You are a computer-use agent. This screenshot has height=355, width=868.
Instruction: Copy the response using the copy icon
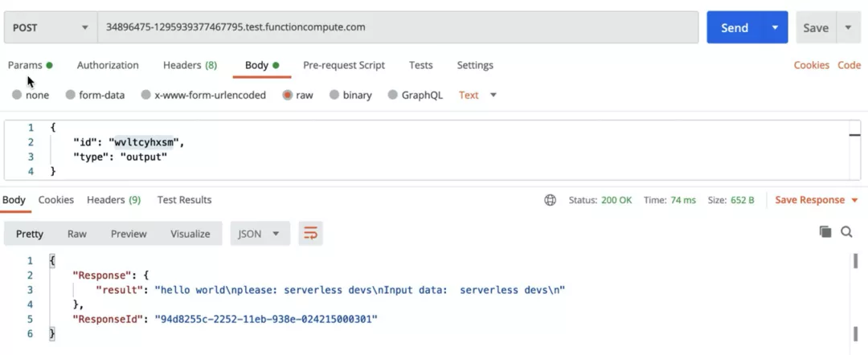tap(825, 231)
